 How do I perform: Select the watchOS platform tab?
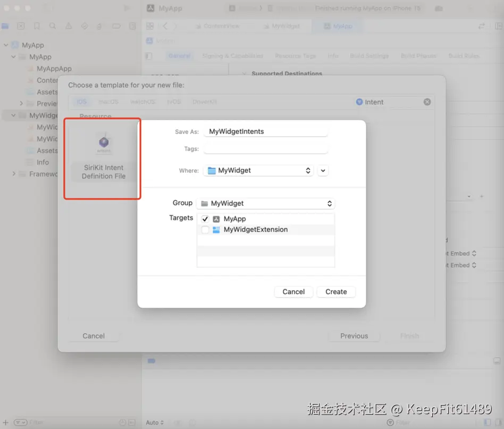coord(142,102)
